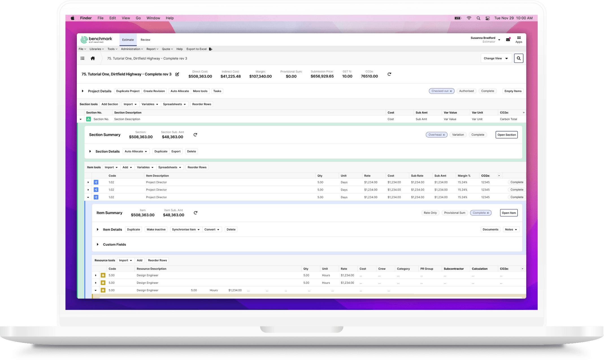Click the Export to Excel icon
Screen dimensions: 604x364
[211, 49]
